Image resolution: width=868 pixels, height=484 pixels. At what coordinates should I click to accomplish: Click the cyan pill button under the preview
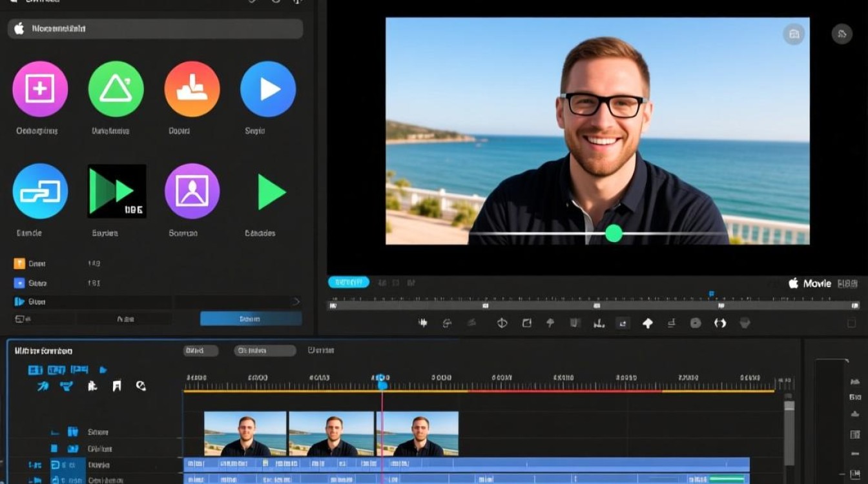coord(349,282)
